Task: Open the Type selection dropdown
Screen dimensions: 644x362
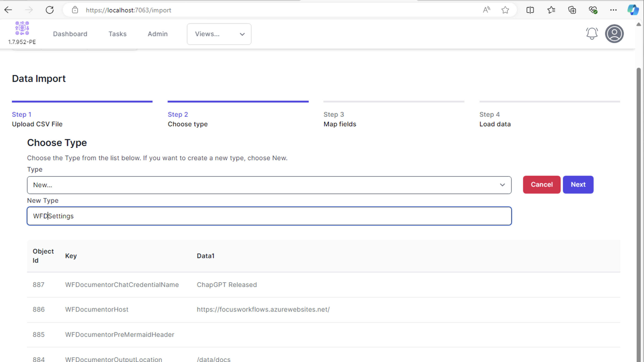Action: (269, 185)
